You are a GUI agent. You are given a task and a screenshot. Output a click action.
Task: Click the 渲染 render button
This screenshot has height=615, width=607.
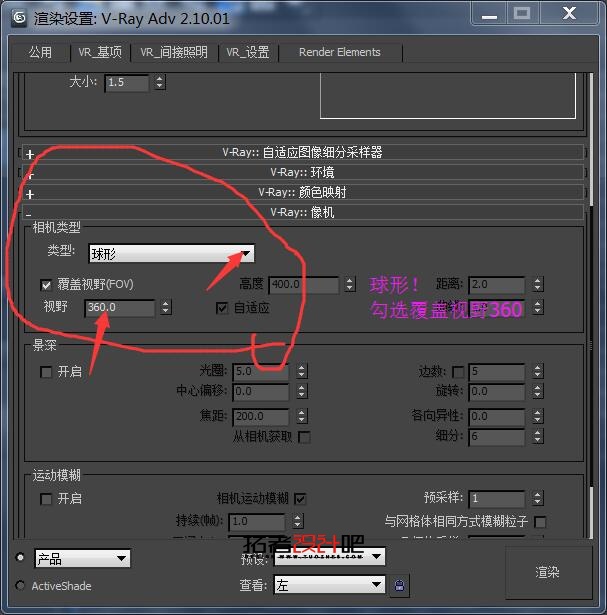coord(547,572)
